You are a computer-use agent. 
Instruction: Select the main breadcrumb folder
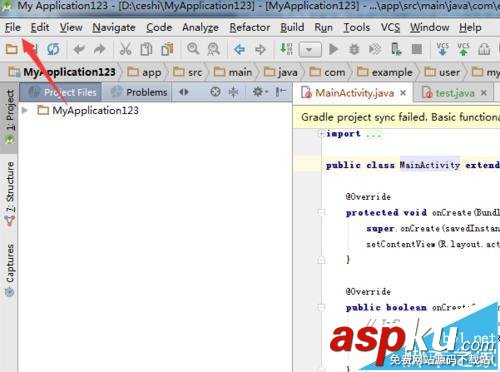[233, 72]
